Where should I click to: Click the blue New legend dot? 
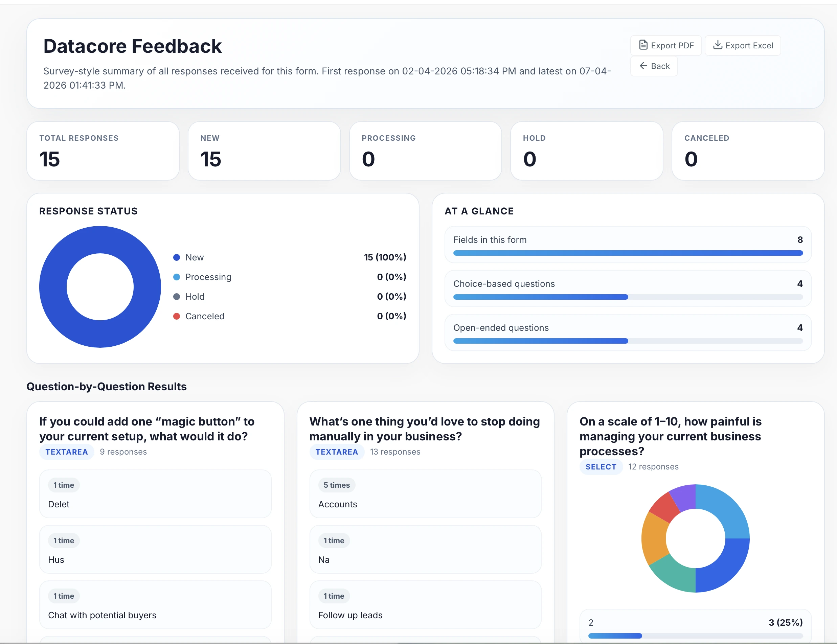[x=176, y=257]
